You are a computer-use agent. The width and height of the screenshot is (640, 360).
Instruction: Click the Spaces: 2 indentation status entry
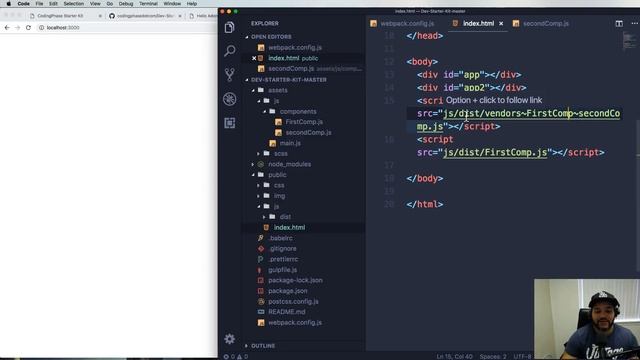tap(493, 356)
